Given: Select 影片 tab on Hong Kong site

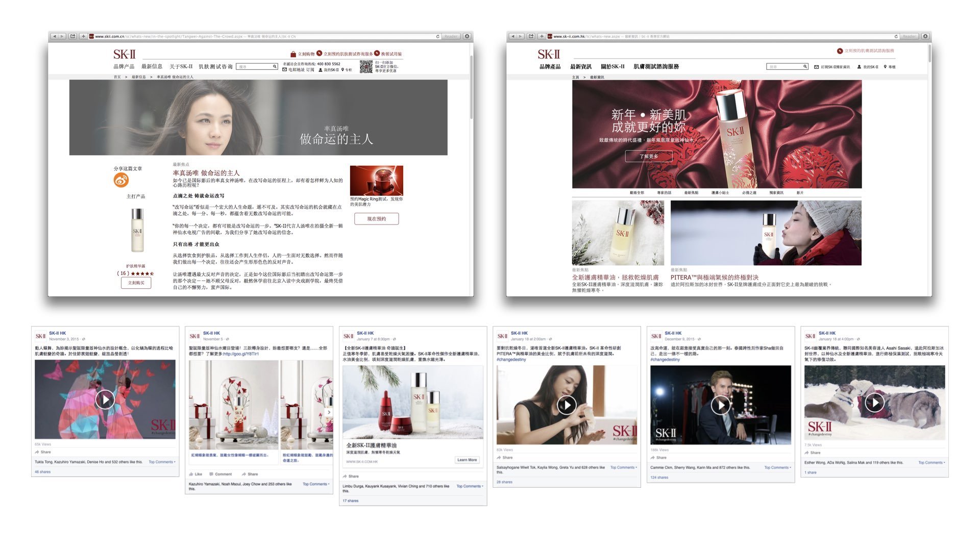Looking at the screenshot, I should pos(800,193).
